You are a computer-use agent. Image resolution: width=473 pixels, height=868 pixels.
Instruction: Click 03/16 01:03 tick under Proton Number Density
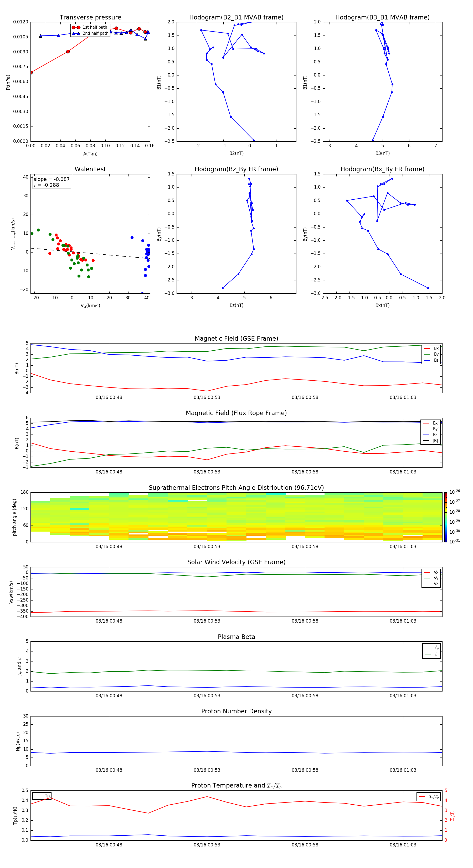403,770
